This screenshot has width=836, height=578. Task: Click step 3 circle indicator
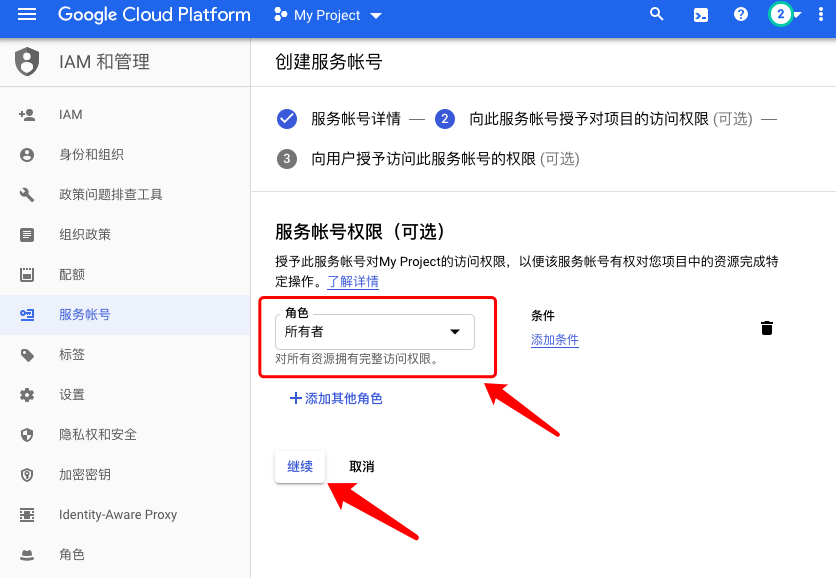(x=287, y=159)
